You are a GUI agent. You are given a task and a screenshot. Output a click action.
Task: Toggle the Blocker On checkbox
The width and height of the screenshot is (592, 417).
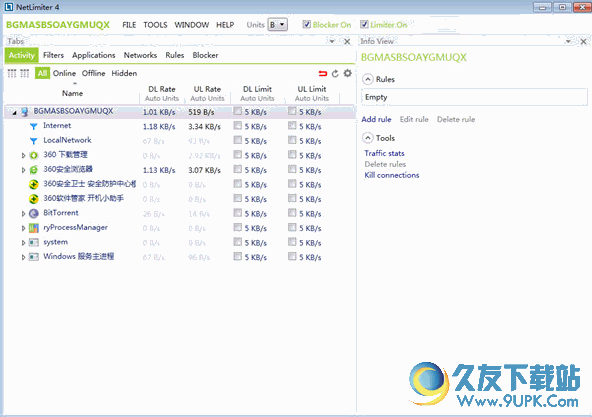point(307,25)
